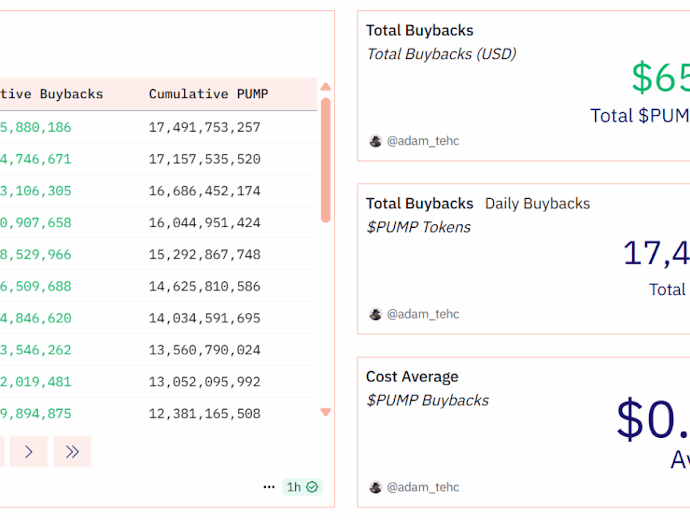Open adam_tehc avatar on Cost Average card
The width and height of the screenshot is (690, 520).
tap(375, 487)
